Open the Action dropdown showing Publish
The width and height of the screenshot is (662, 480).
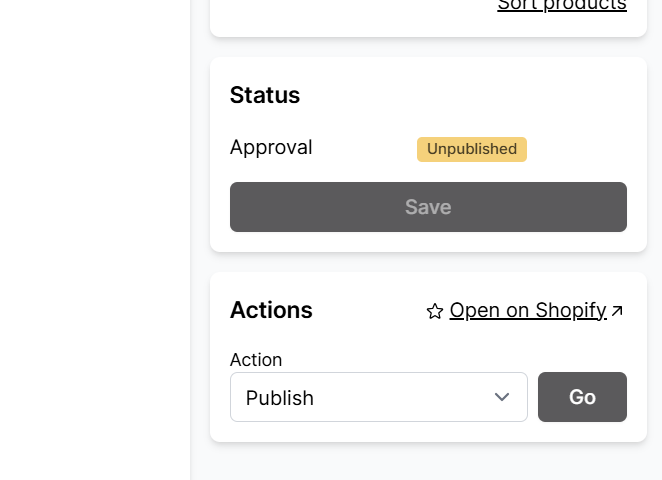378,397
